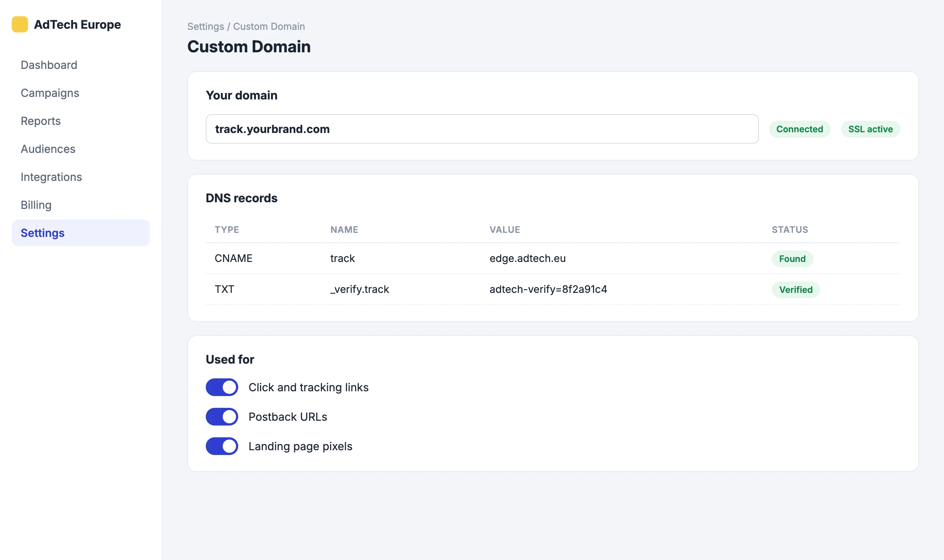The height and width of the screenshot is (560, 944).
Task: Click the 'Click and tracking links' label
Action: [x=309, y=388]
